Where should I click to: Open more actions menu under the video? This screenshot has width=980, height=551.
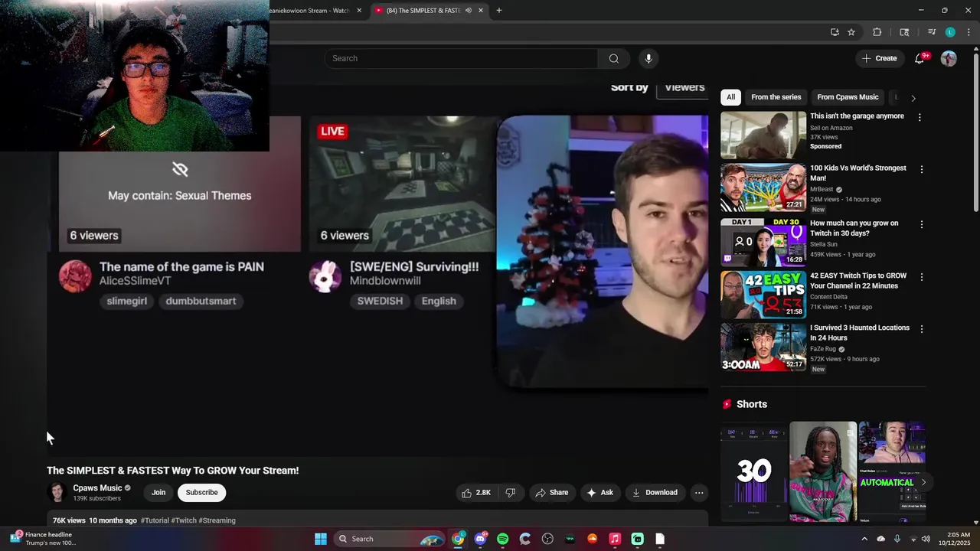(699, 493)
